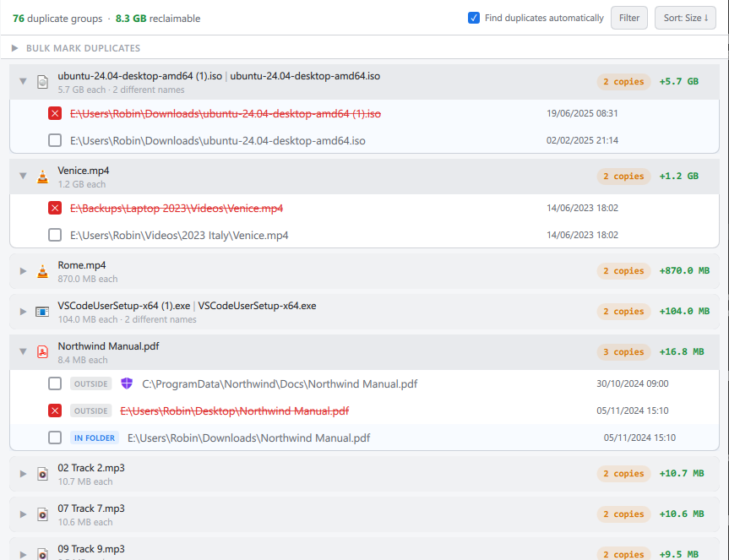Expand the VSCodeUserSetup-x64 duplicate group

pyautogui.click(x=23, y=312)
